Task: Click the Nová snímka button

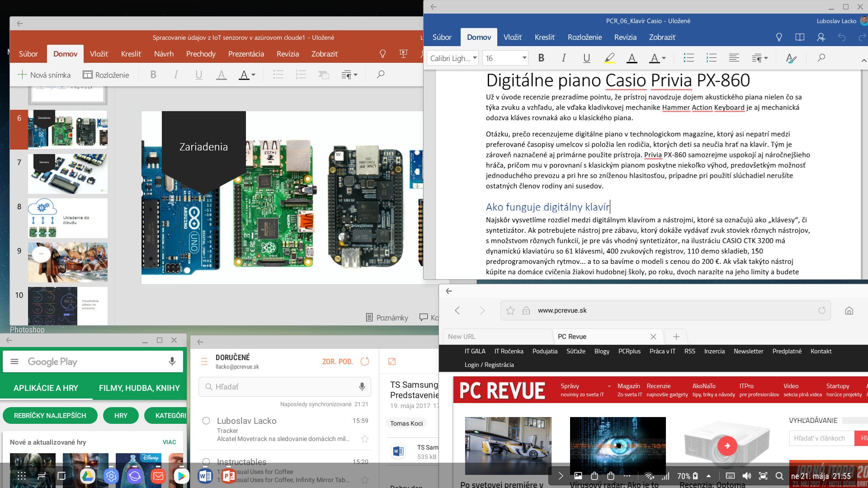Action: point(44,75)
